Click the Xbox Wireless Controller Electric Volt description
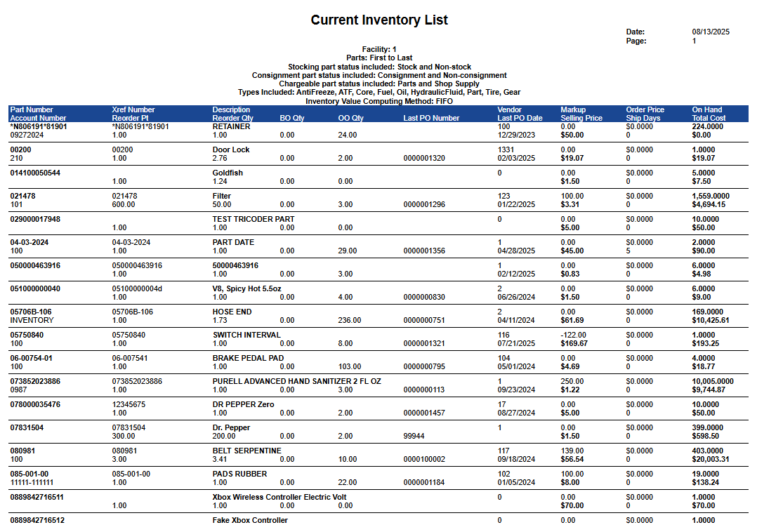 279,497
